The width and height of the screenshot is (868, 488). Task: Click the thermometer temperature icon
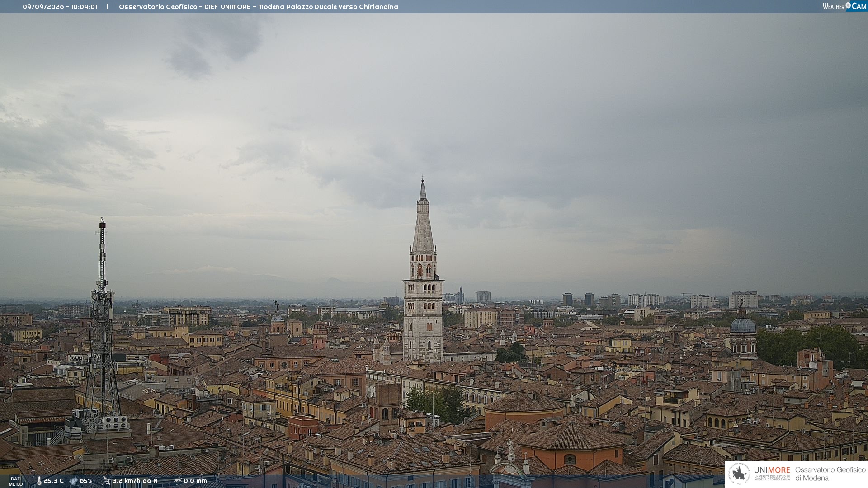pos(39,481)
